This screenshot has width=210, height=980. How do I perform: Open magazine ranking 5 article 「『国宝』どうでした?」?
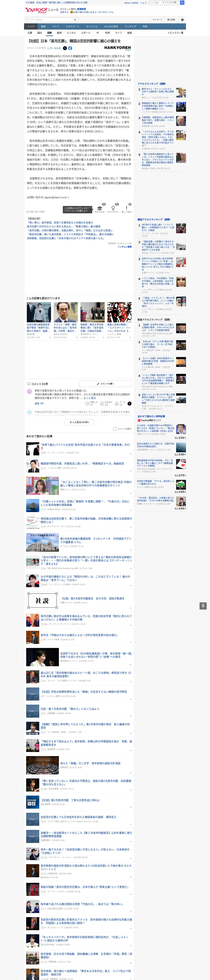158,302
